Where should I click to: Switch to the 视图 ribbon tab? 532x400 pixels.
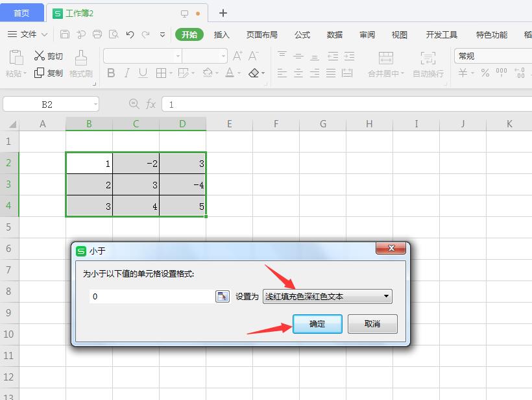(400, 34)
